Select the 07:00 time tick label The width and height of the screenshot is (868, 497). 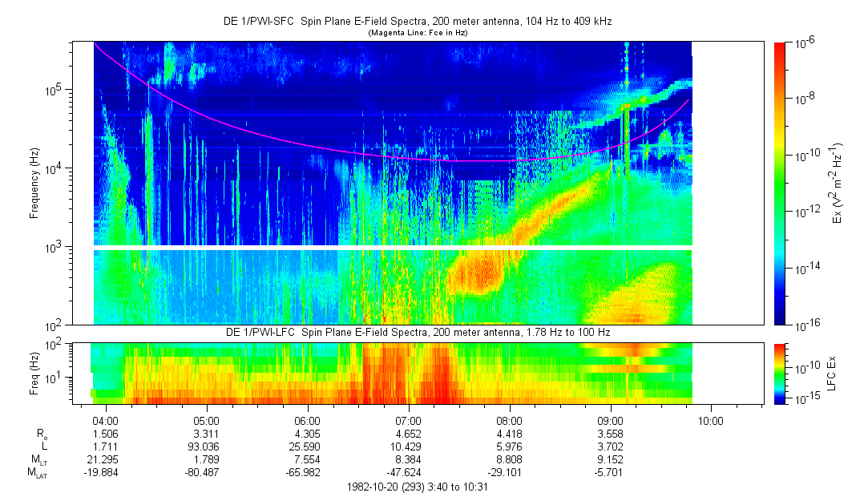409,421
